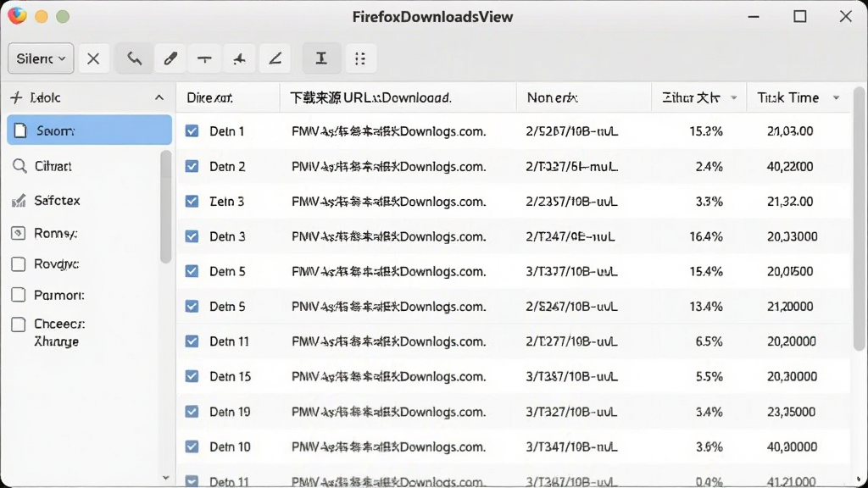Click the 3.6% value in Detn 10 row
868x488 pixels.
[x=709, y=446]
